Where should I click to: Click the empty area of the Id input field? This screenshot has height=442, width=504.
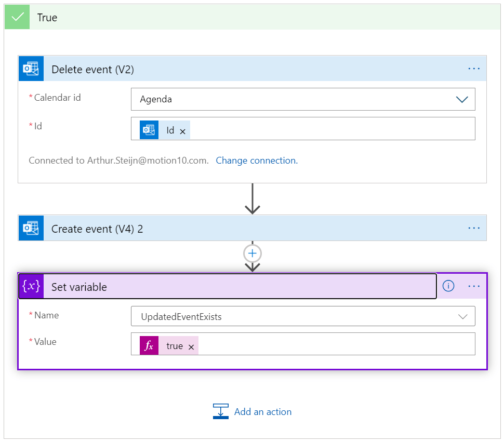[x=333, y=129]
